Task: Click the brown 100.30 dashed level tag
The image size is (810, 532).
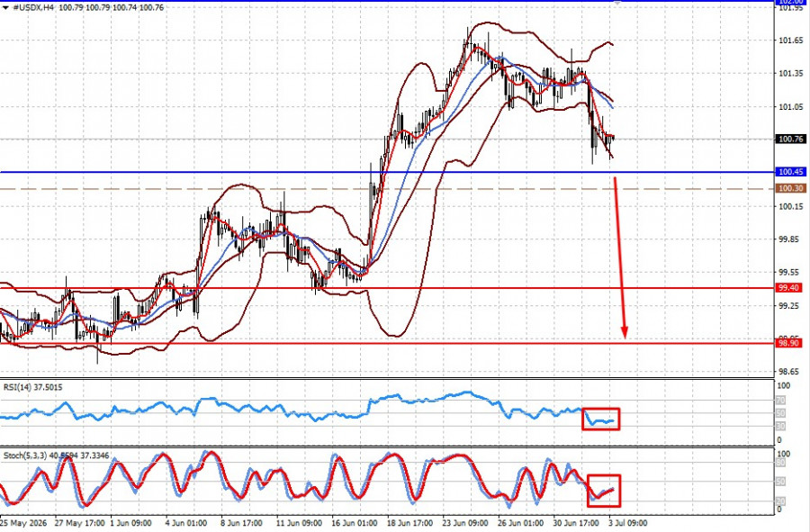Action: pos(790,188)
